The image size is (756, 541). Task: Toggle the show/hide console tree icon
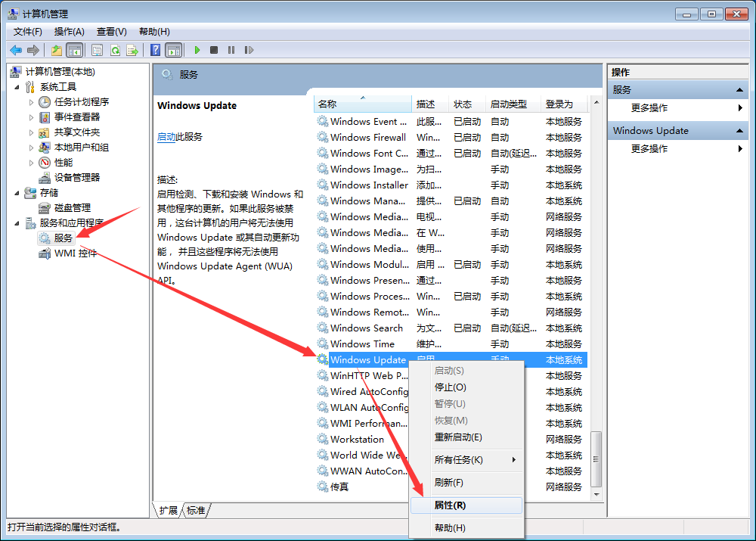(x=74, y=50)
